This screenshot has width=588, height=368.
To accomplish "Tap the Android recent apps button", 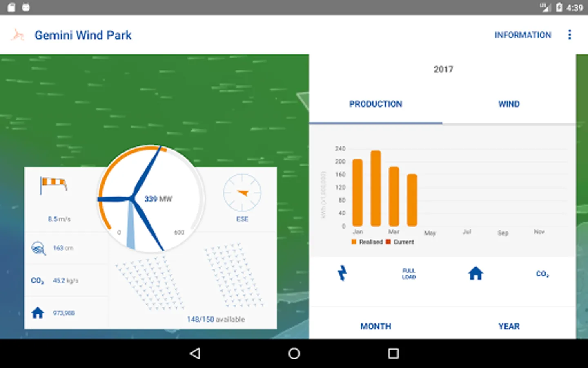I will [x=393, y=353].
